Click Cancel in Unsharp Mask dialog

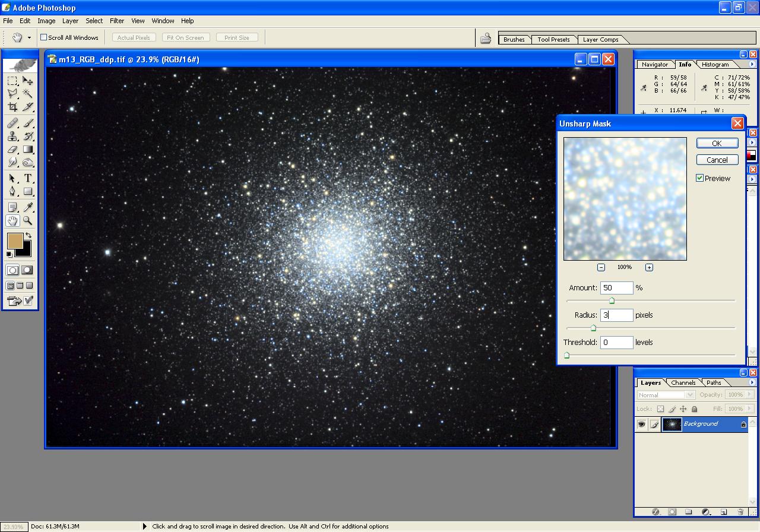pyautogui.click(x=717, y=160)
